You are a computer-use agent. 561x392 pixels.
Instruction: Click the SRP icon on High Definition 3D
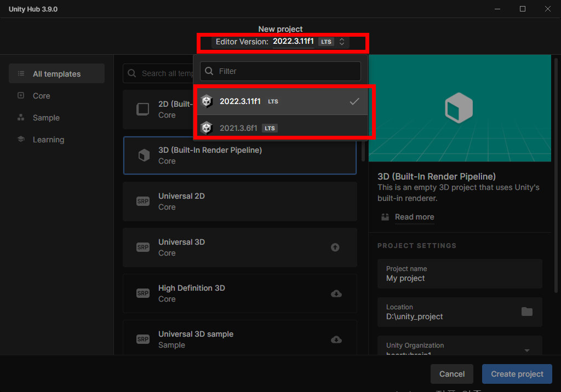(143, 293)
